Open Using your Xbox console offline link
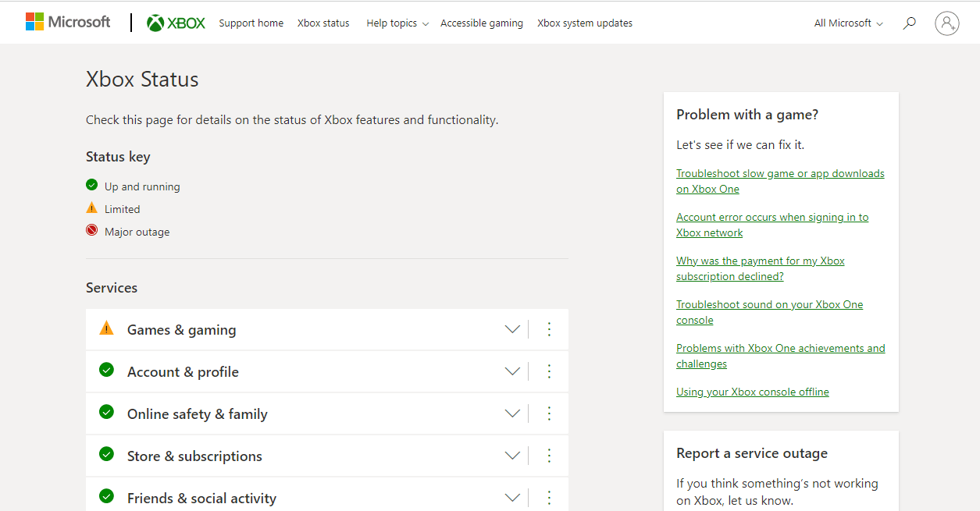The width and height of the screenshot is (980, 511). (x=752, y=392)
